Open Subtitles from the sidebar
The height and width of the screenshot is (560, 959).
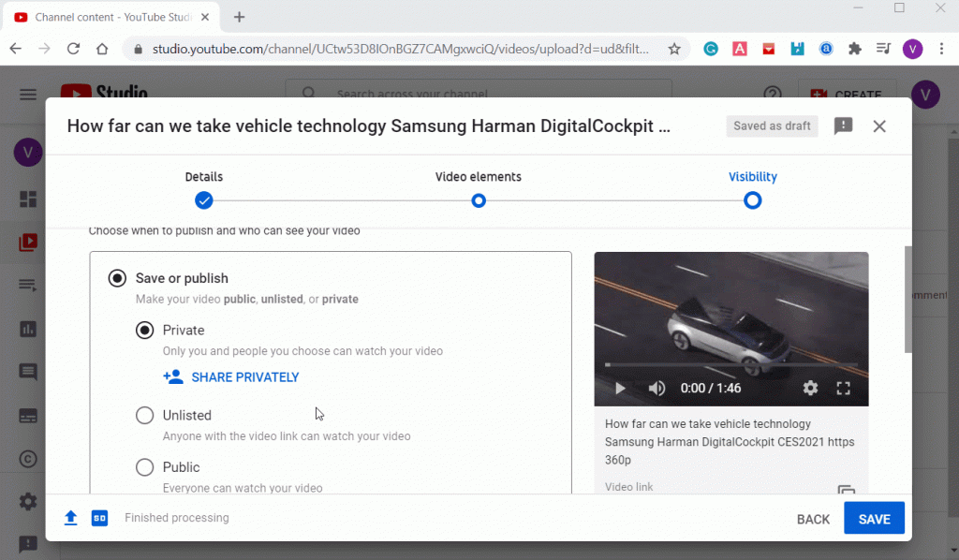pyautogui.click(x=28, y=417)
